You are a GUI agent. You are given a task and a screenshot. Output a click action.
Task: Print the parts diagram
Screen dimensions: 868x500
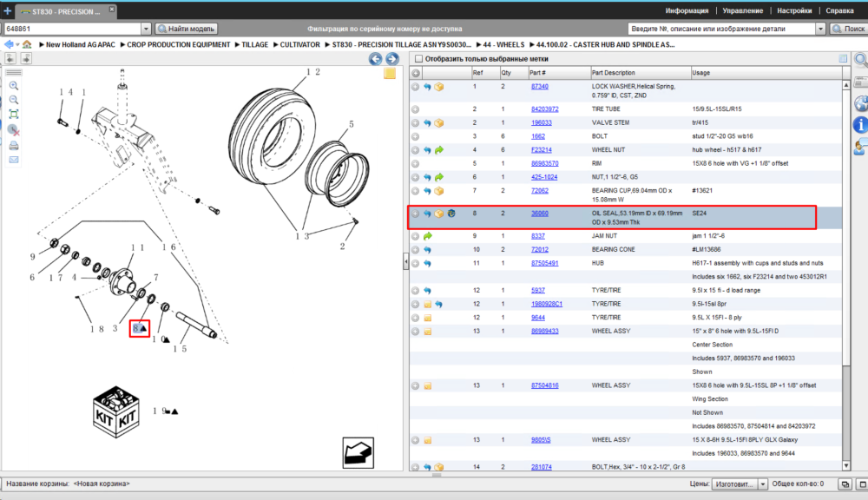[14, 146]
